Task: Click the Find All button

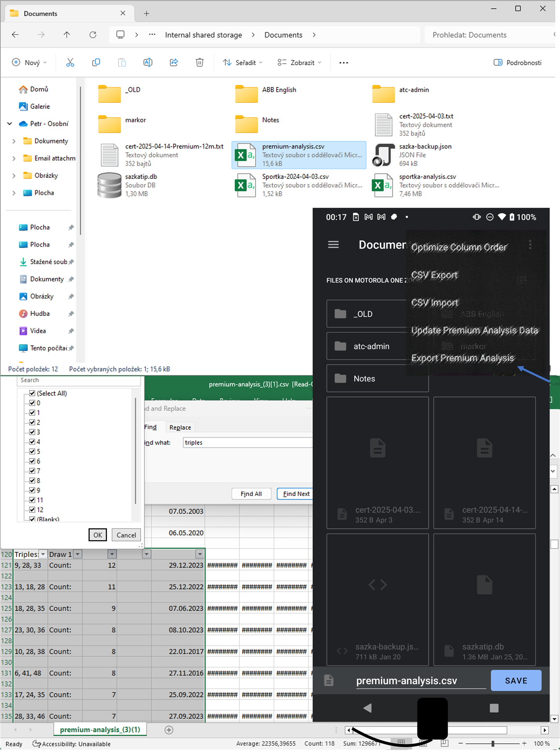Action: click(x=251, y=494)
